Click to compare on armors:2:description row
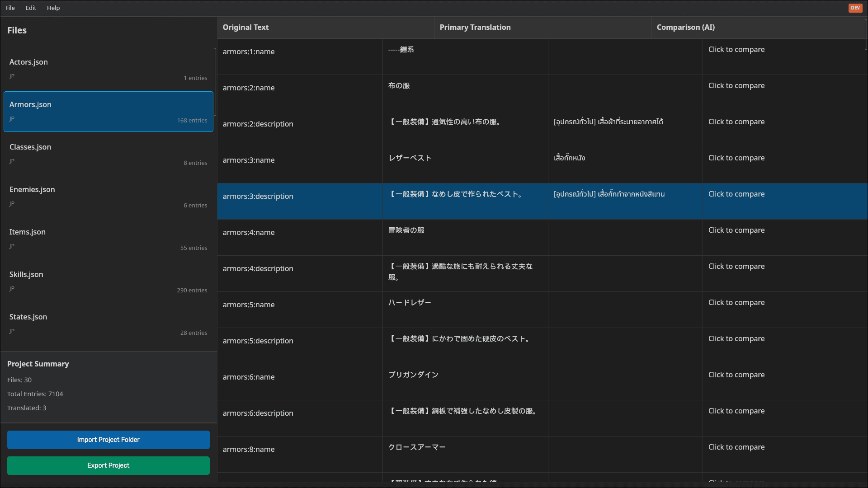The width and height of the screenshot is (868, 488). point(736,122)
